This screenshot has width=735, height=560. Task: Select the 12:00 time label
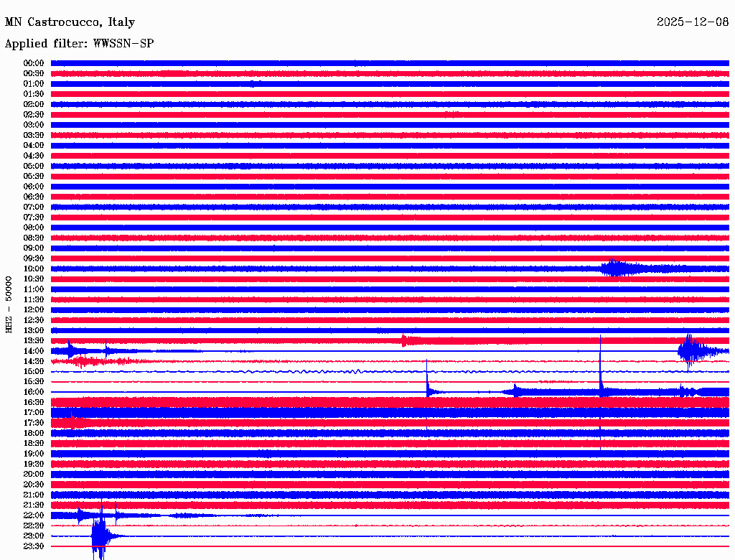click(34, 309)
